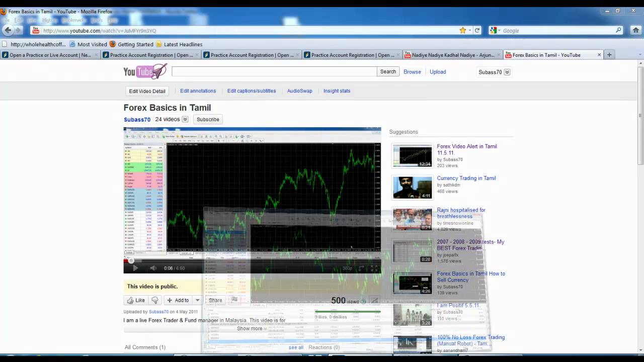Open the Firefox home page icon
The height and width of the screenshot is (362, 644).
click(x=636, y=30)
